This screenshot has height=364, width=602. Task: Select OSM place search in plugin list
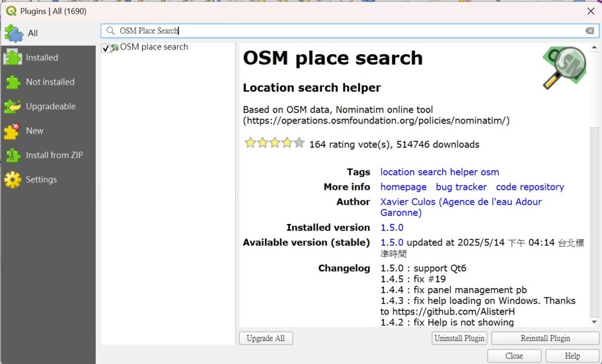coord(154,47)
